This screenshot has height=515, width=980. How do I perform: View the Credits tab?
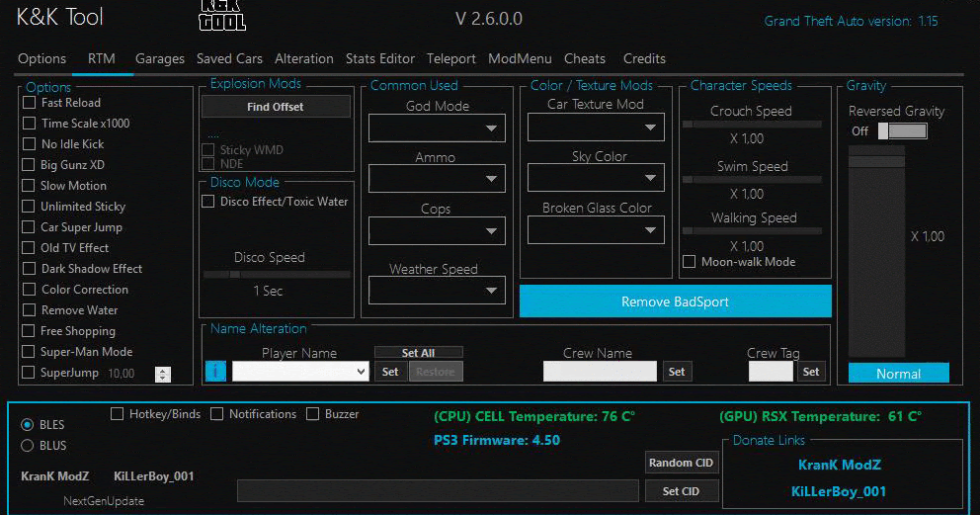pos(644,58)
